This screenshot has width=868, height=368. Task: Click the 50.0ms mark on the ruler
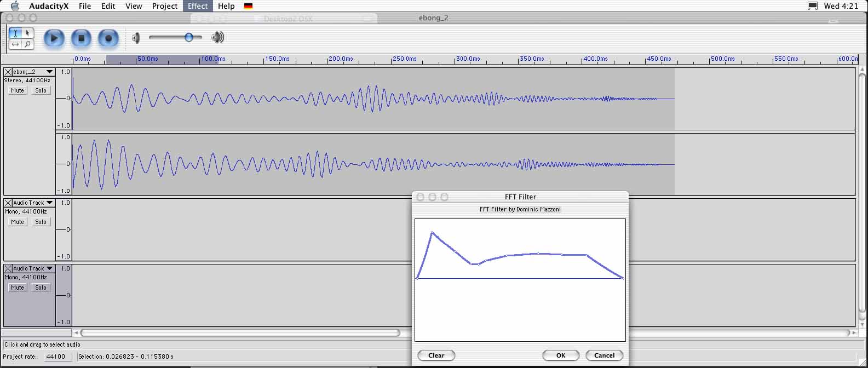tap(147, 59)
